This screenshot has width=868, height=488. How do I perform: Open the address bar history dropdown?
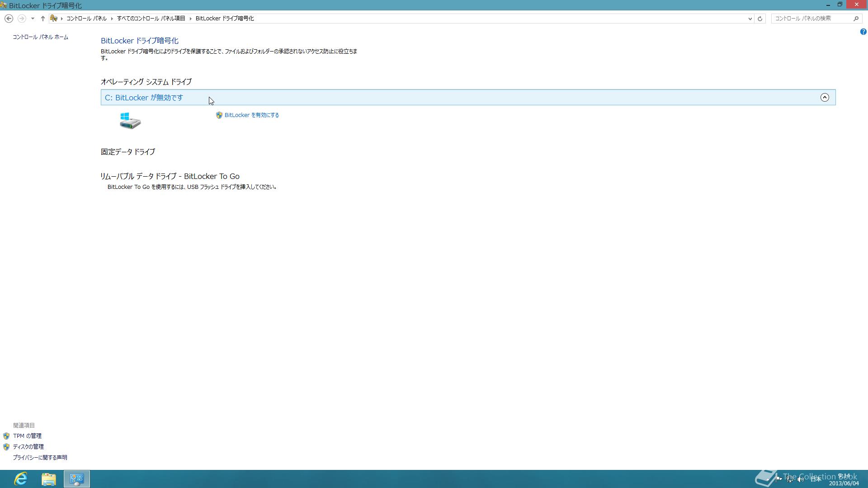click(x=750, y=19)
